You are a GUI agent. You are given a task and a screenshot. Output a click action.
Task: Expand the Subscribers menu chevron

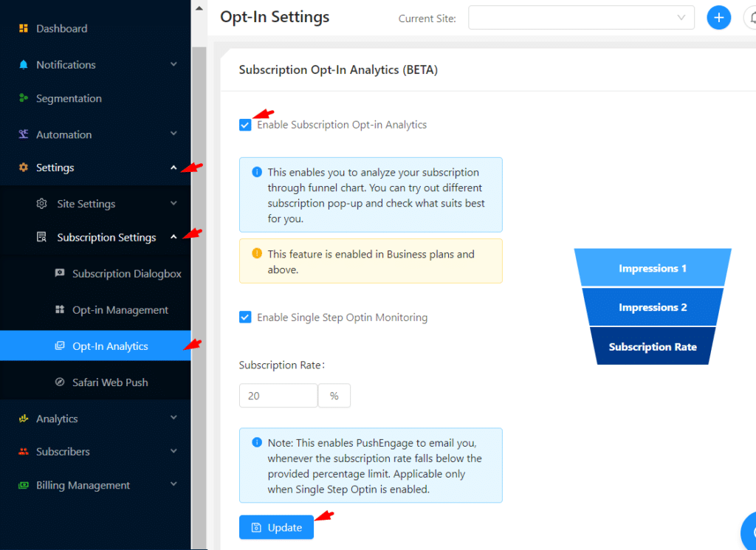pyautogui.click(x=173, y=451)
